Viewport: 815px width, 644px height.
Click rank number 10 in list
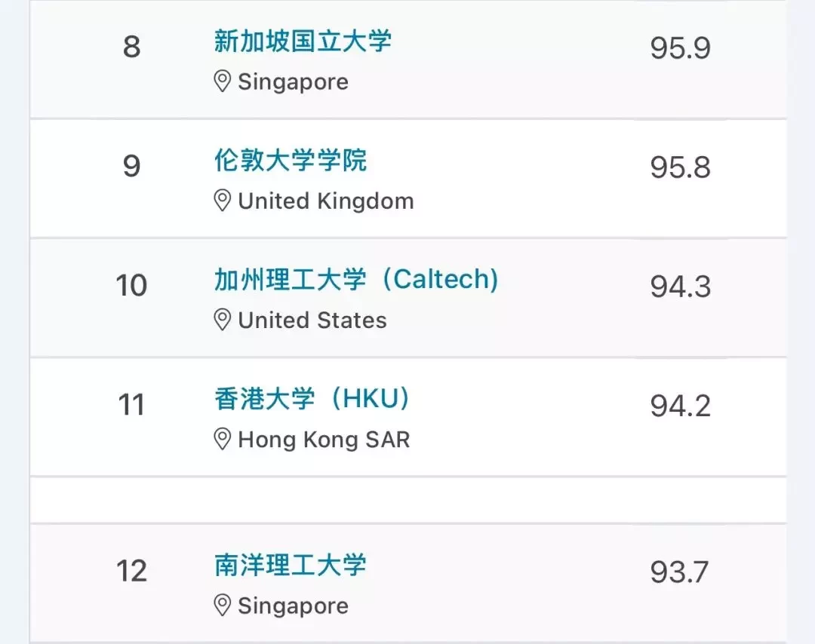131,286
